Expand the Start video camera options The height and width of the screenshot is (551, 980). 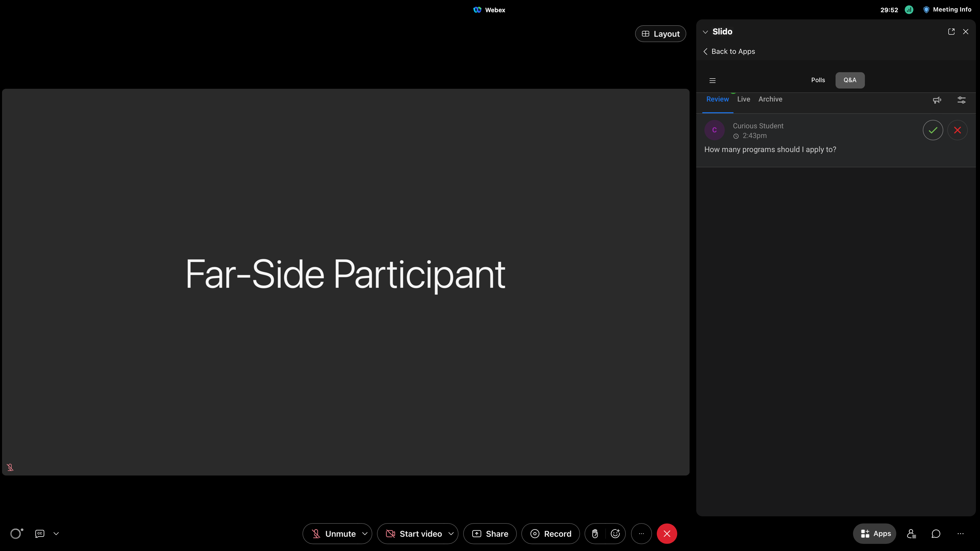[451, 533]
